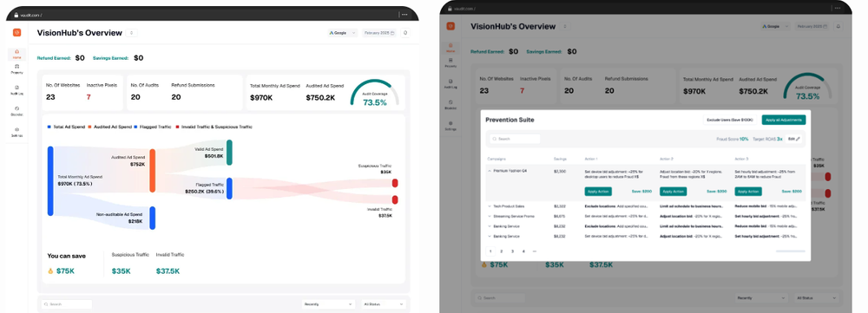Click the $2,300 savings value for Premium Fashion Q4
Viewport: 868px width, 313px height.
pos(560,172)
